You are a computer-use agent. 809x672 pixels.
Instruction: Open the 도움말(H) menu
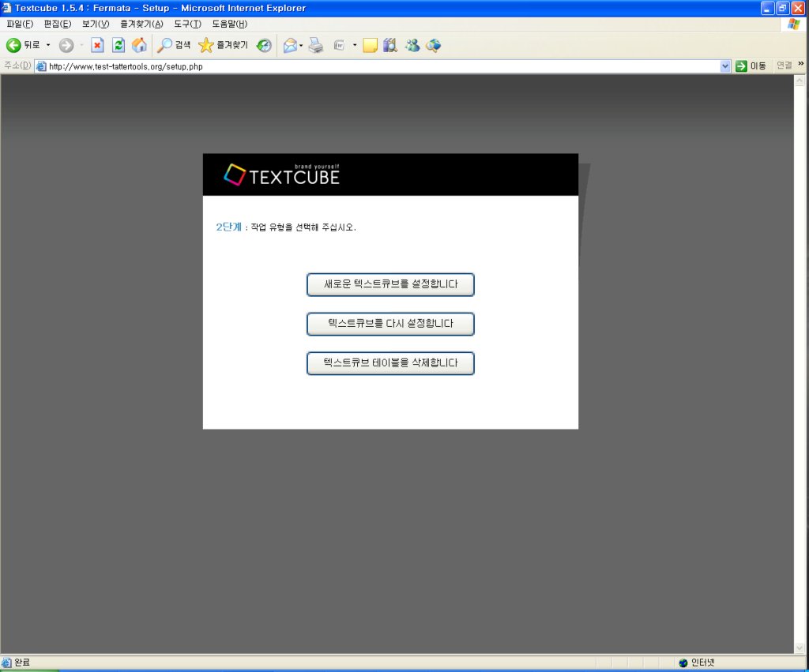230,24
